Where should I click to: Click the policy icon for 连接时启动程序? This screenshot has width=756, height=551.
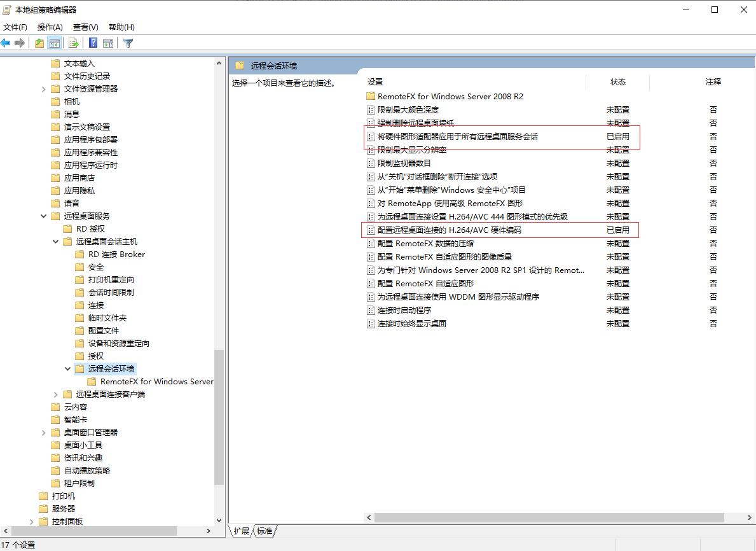pos(371,310)
